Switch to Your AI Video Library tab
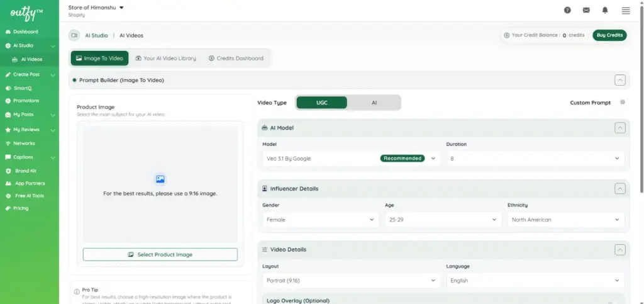The height and width of the screenshot is (304, 644). (165, 59)
